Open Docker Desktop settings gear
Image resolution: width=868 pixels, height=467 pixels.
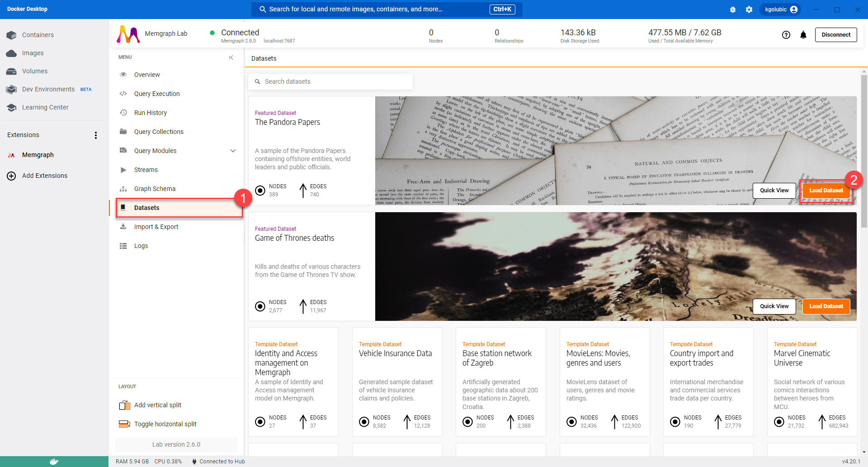[x=749, y=9]
